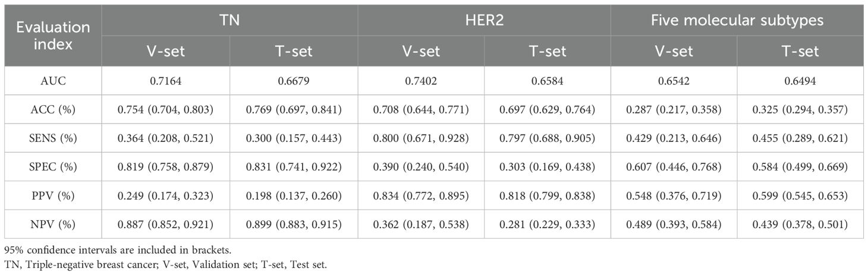Click the SPEC (%) row label
Screen dimensions: 868x275
pos(52,167)
